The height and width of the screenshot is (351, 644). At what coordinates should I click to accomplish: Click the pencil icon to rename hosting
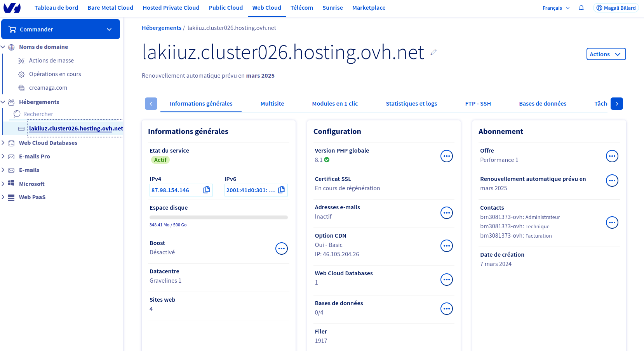(433, 52)
